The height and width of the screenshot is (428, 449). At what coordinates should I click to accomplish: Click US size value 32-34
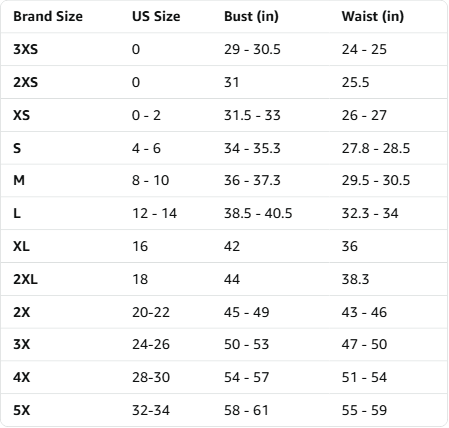[151, 410]
